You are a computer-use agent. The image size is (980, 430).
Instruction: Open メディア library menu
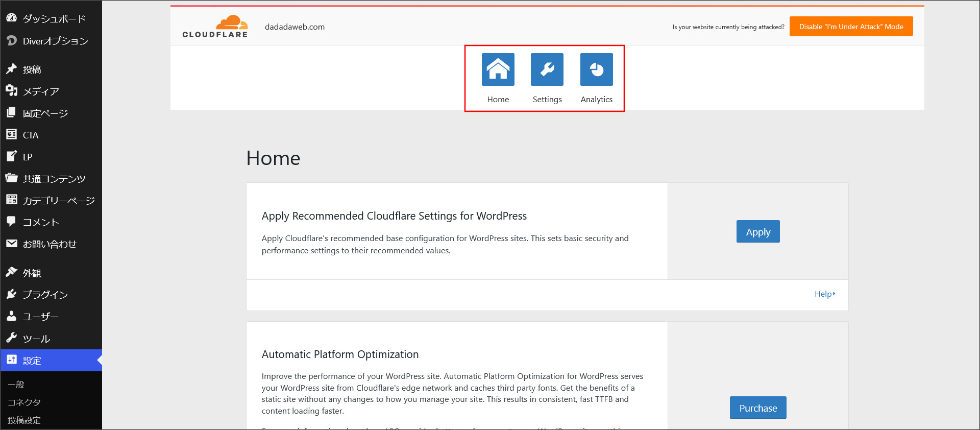point(51,91)
